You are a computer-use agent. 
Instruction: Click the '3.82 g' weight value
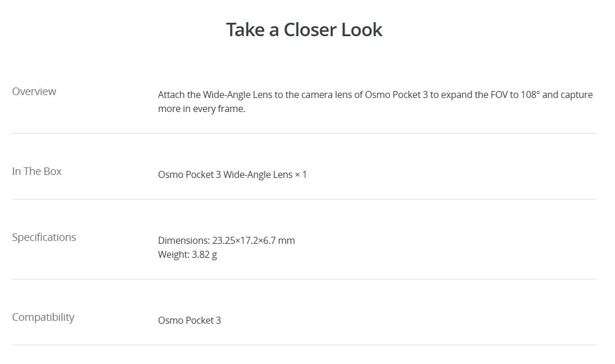point(204,254)
